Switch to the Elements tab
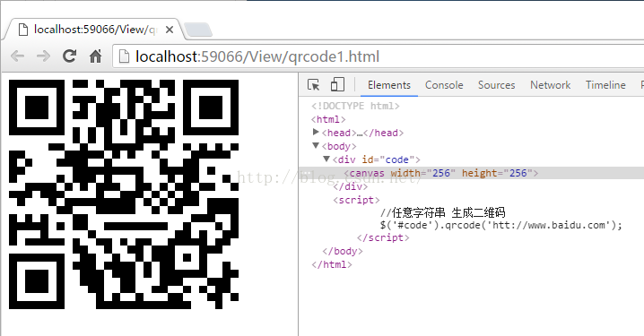 pos(389,85)
